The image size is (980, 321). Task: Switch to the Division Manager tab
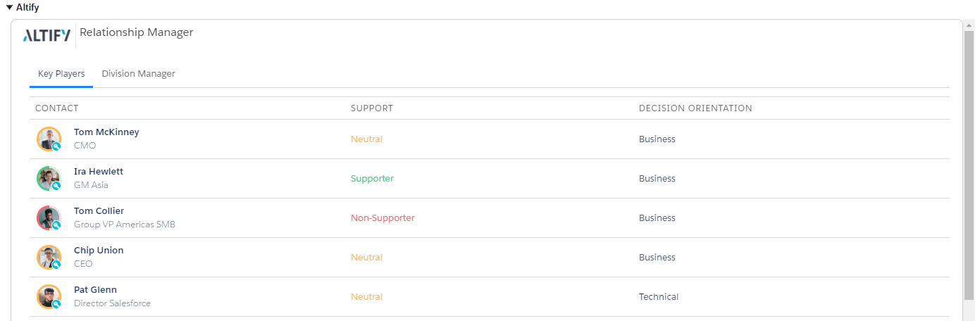138,73
